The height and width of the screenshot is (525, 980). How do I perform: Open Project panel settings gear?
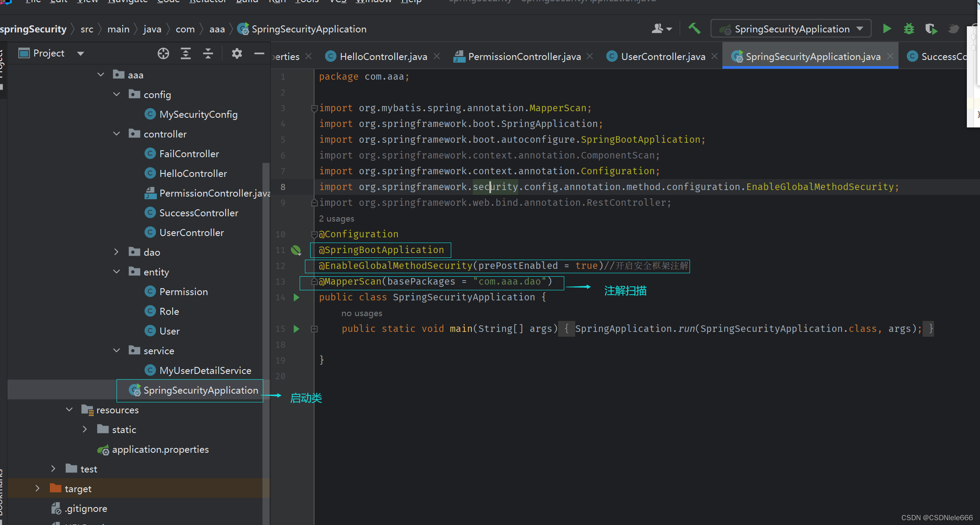237,53
